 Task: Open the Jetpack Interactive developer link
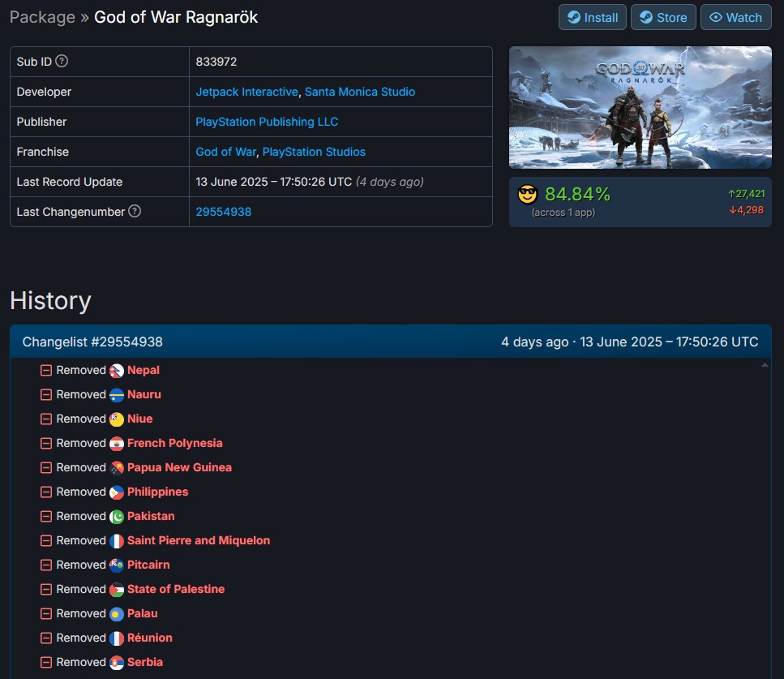tap(247, 92)
